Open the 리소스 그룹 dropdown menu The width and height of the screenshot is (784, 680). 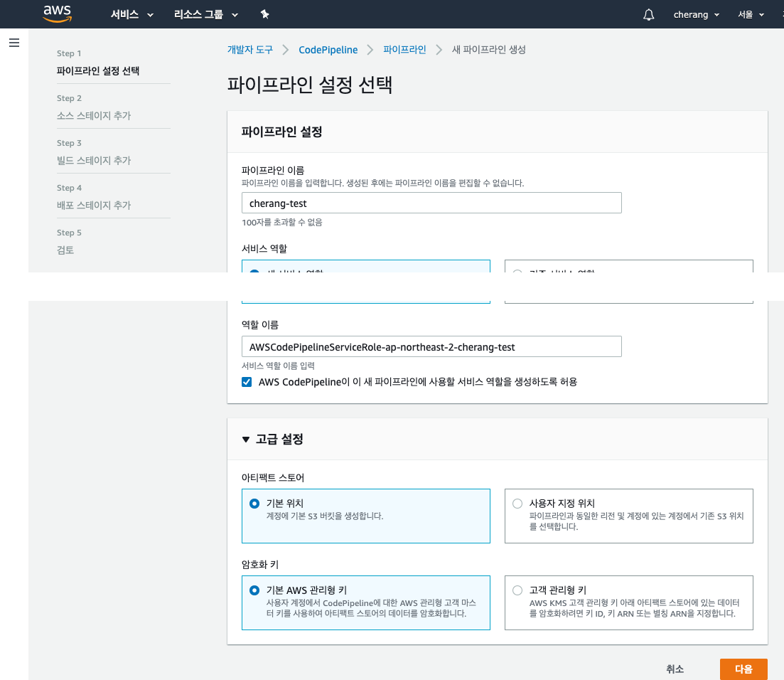[x=206, y=14]
